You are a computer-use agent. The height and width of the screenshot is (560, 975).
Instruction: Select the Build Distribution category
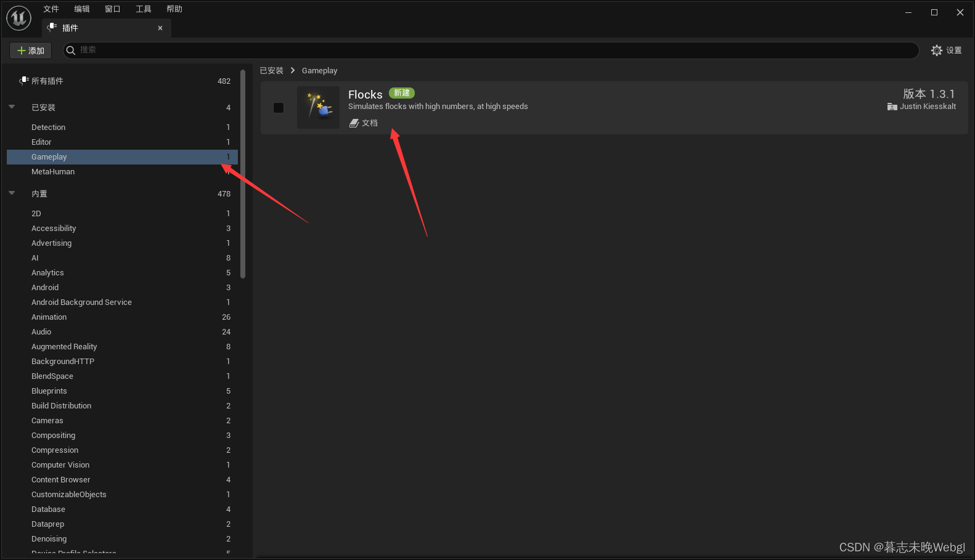click(122, 405)
